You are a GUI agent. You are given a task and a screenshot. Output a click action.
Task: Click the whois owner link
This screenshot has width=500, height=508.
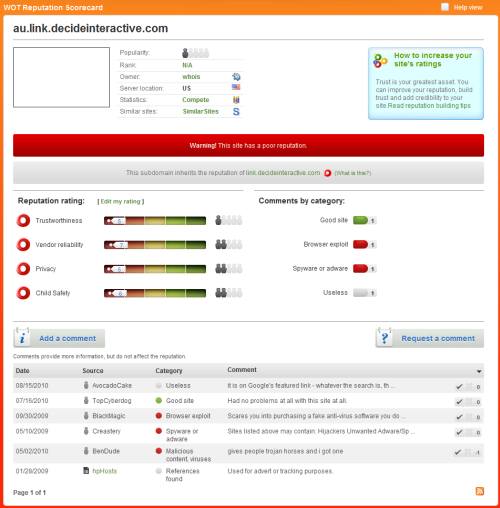coord(191,77)
